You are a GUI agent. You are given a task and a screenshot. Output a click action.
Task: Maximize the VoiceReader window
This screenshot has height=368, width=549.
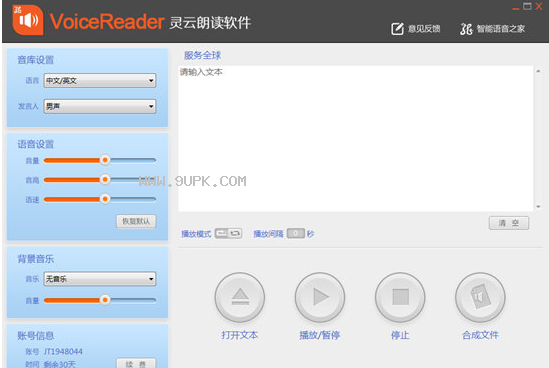coord(527,6)
